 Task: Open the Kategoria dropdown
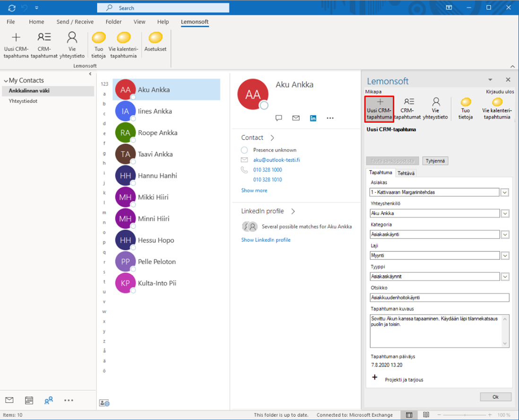(x=505, y=234)
